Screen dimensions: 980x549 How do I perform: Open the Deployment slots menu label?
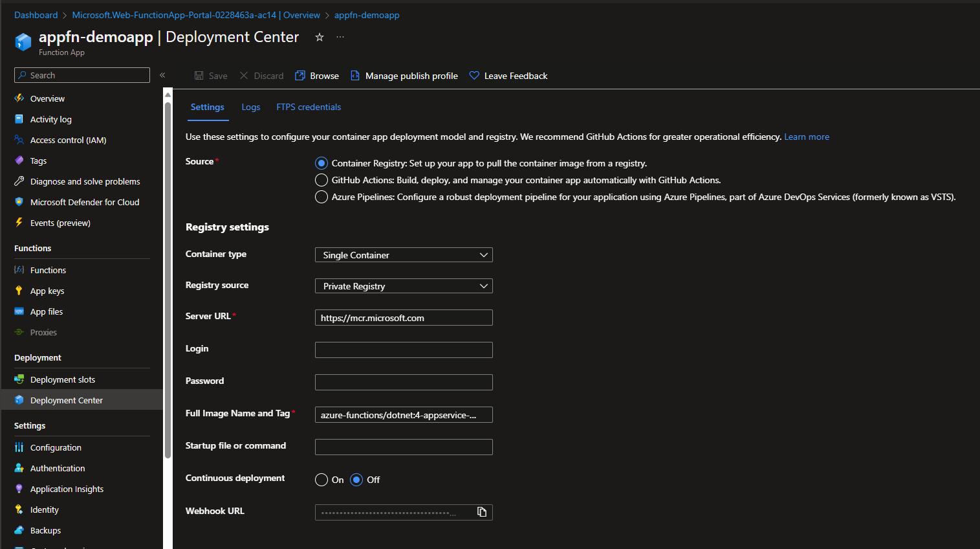(63, 379)
